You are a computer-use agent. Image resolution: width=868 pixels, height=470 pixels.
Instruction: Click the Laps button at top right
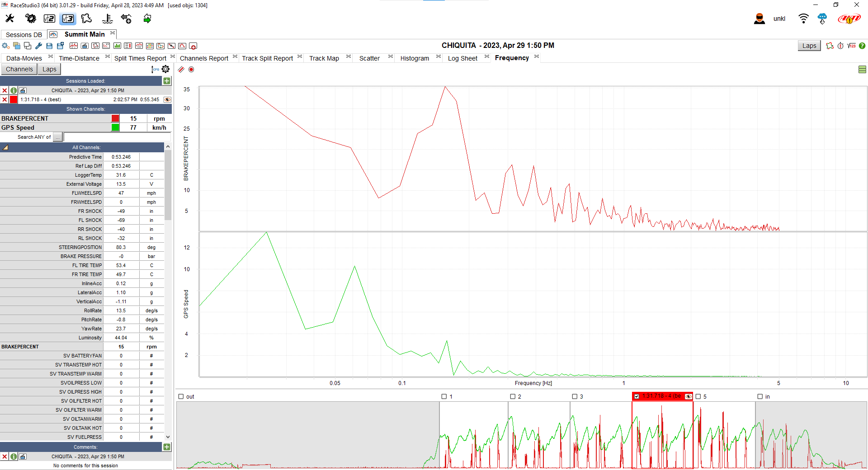click(x=809, y=46)
